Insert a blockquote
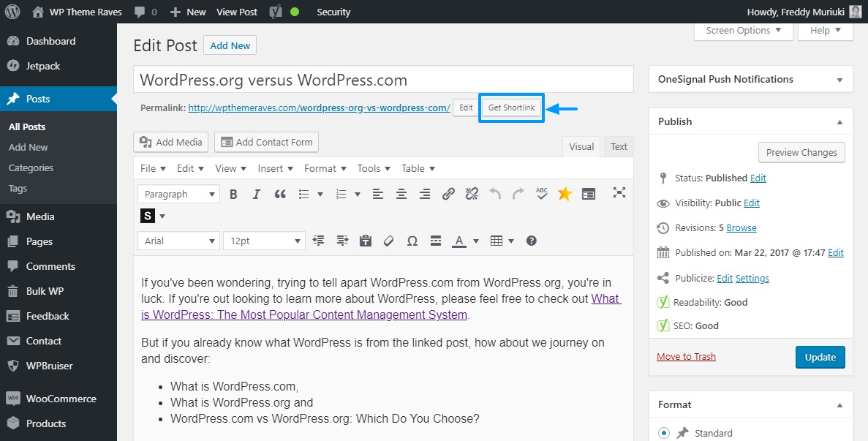 click(280, 194)
